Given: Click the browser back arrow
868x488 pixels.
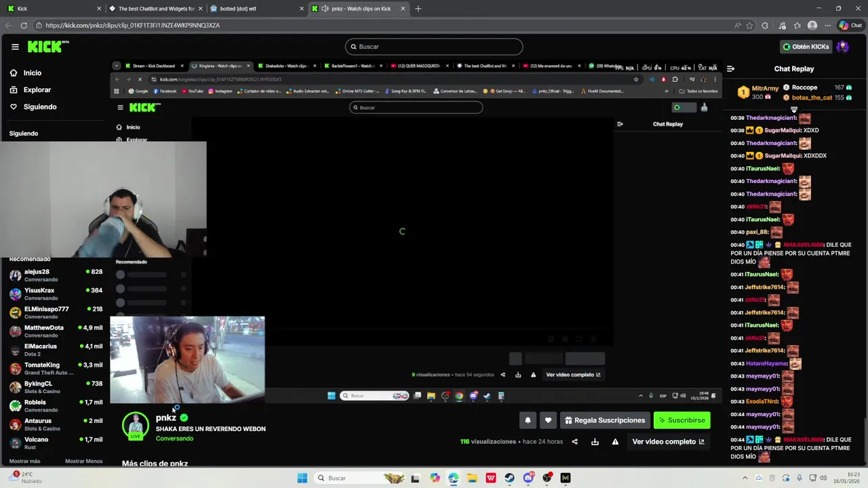Looking at the screenshot, I should [x=8, y=25].
